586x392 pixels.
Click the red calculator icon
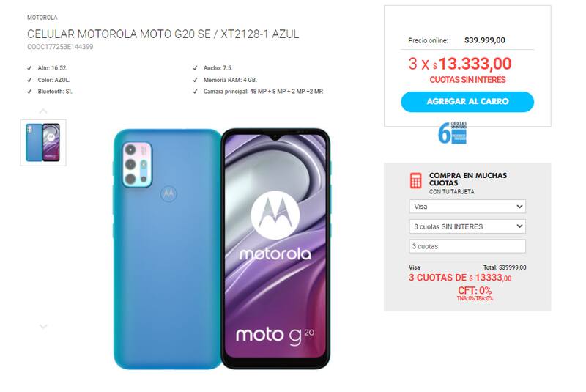point(415,180)
